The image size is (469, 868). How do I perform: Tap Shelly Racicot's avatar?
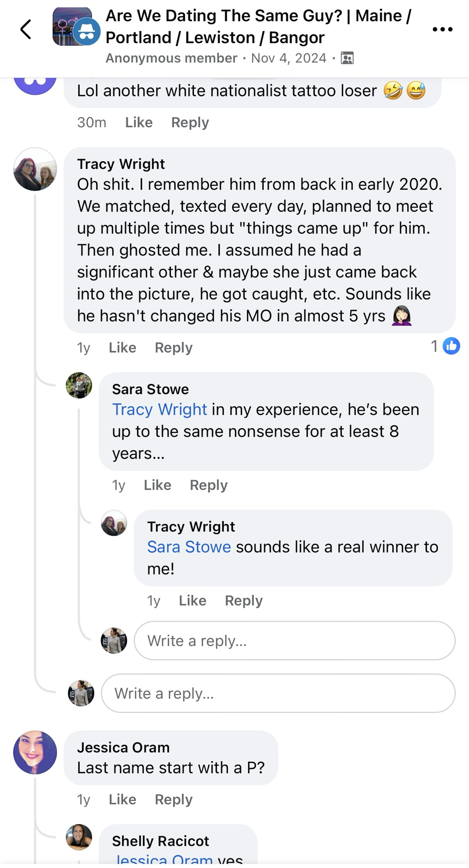pos(79,837)
